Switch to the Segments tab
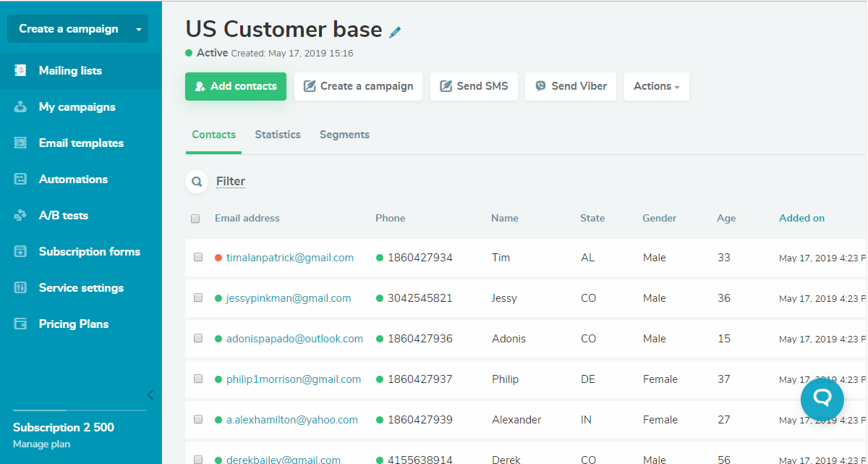This screenshot has height=464, width=868. (x=344, y=135)
